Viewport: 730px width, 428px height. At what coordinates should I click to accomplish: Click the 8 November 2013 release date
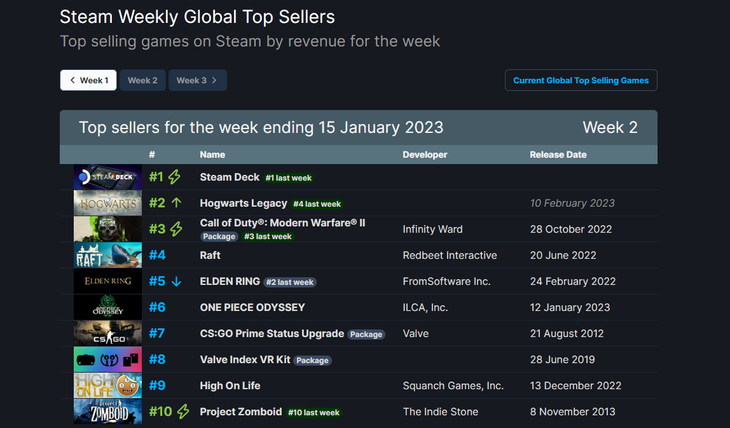tap(573, 412)
